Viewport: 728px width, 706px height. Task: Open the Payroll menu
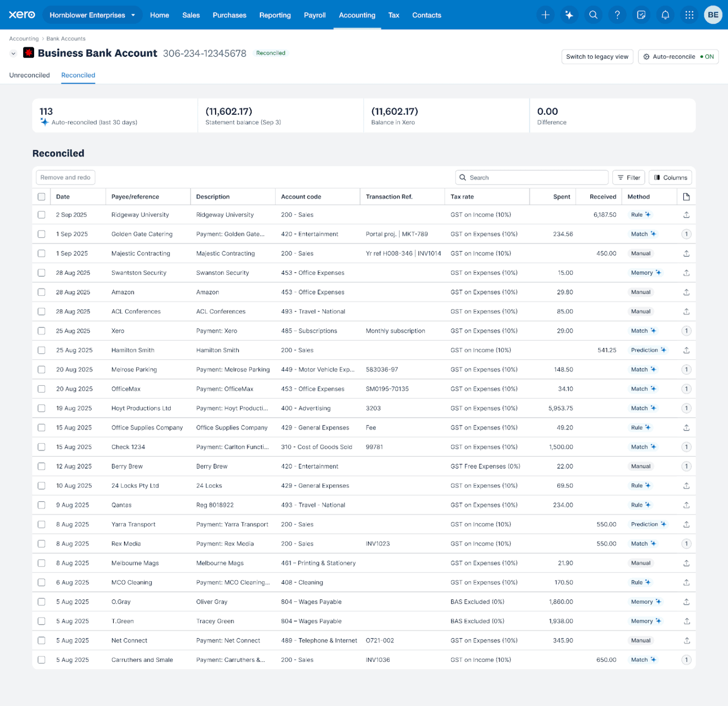pos(315,15)
